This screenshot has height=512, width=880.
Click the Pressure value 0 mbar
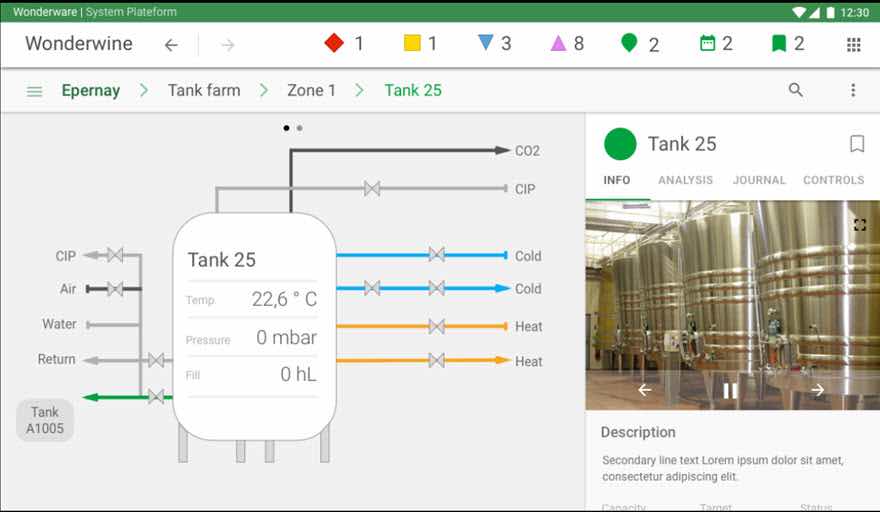point(286,337)
